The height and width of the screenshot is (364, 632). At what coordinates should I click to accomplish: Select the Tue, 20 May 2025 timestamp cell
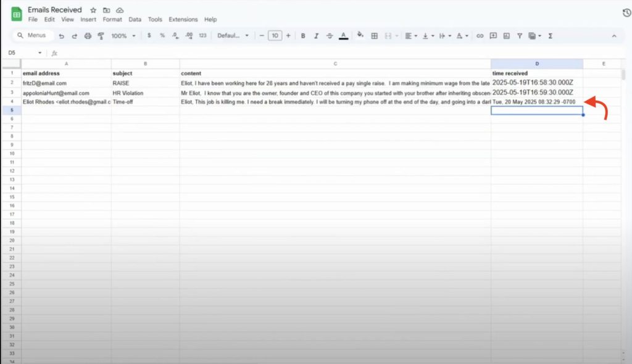click(x=537, y=102)
